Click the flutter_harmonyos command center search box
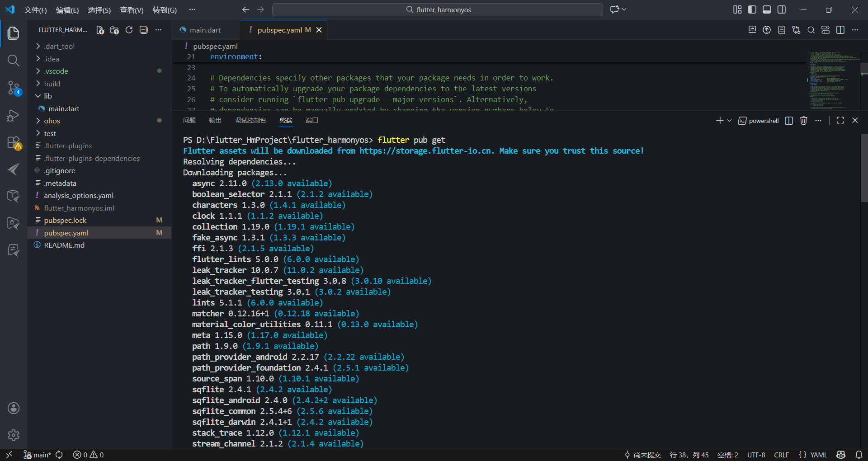Viewport: 868px width, 461px height. 438,9
